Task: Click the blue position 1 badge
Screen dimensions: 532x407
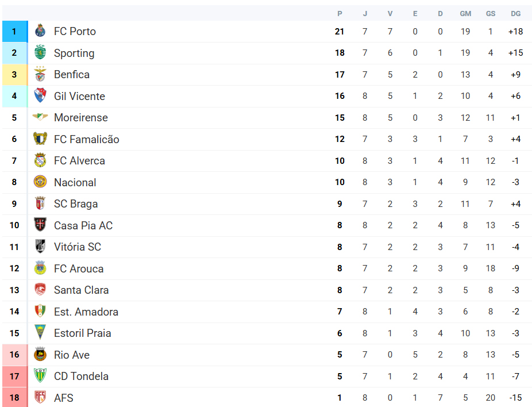Action: 14,32
